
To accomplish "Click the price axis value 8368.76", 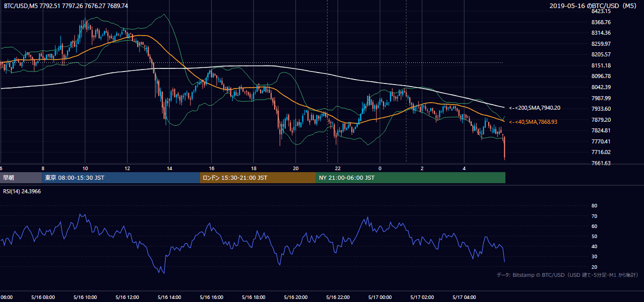I will coord(601,22).
